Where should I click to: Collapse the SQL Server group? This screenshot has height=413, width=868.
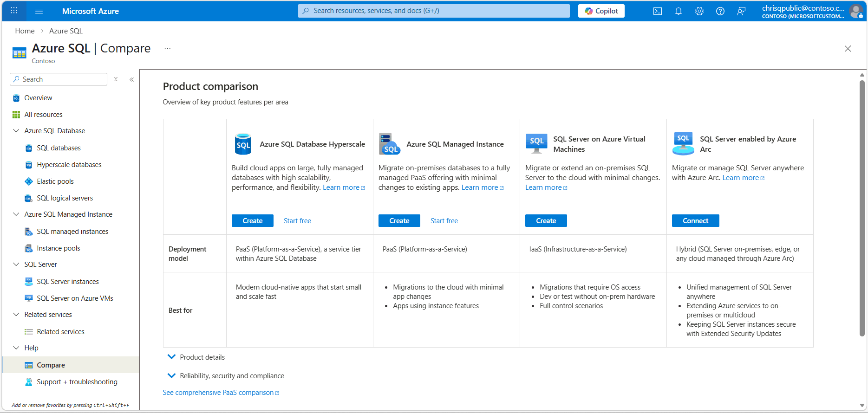[16, 265]
